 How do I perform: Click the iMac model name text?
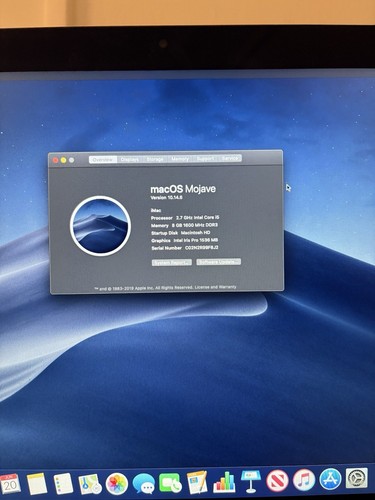[x=156, y=210]
